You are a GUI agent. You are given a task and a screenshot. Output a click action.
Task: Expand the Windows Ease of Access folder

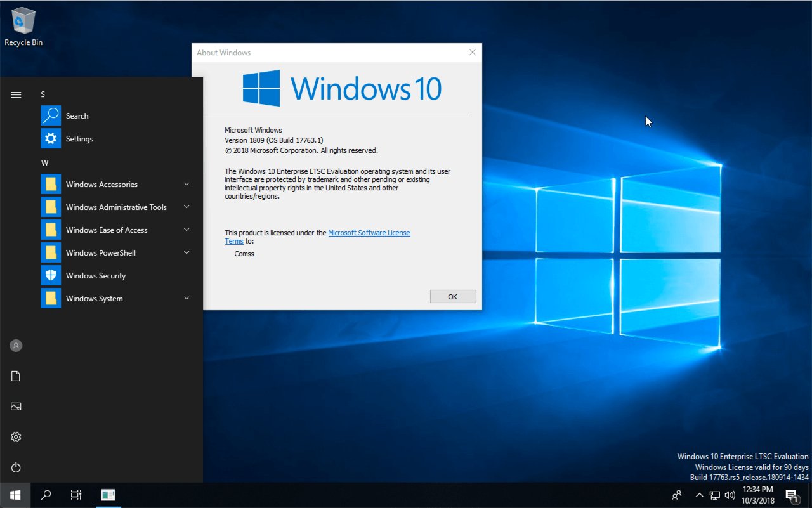[117, 230]
